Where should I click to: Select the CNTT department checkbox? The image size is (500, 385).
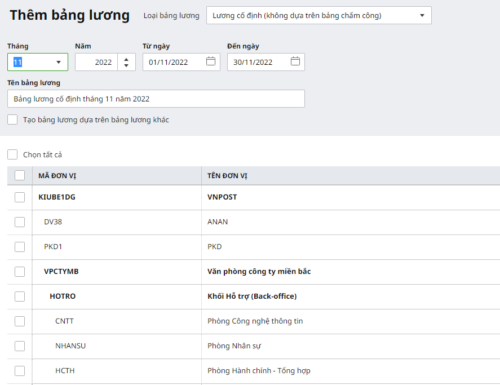tap(20, 321)
